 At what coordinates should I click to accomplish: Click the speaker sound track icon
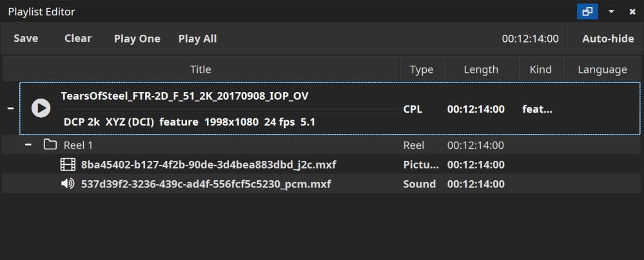coord(68,184)
